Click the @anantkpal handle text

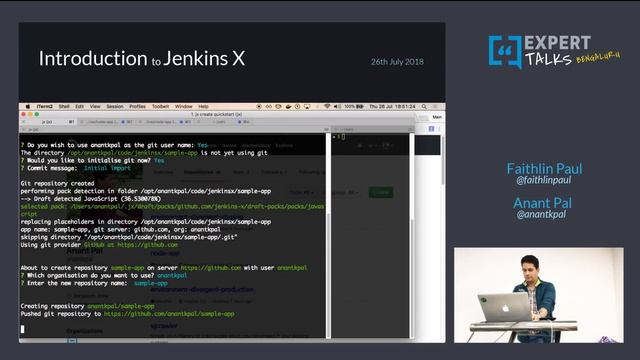(541, 214)
